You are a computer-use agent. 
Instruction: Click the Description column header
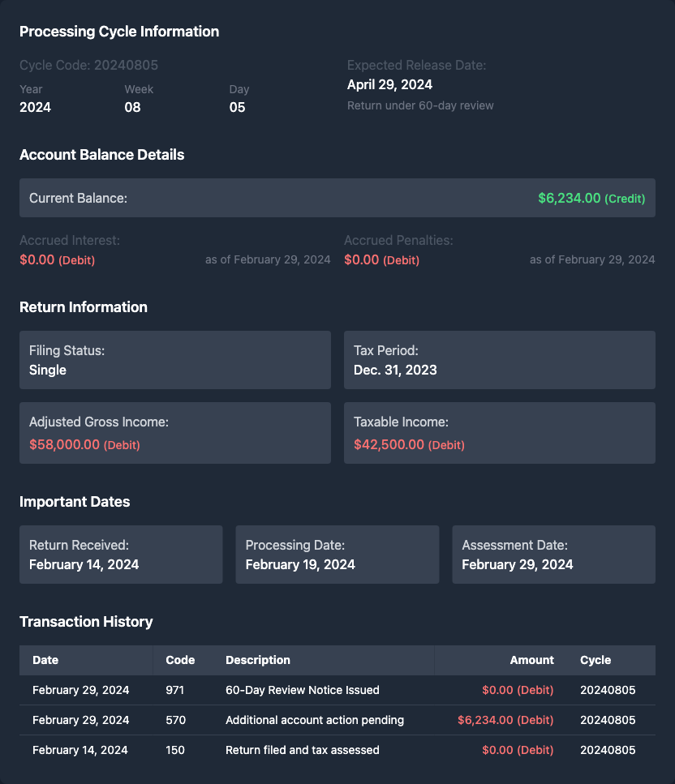pyautogui.click(x=257, y=660)
